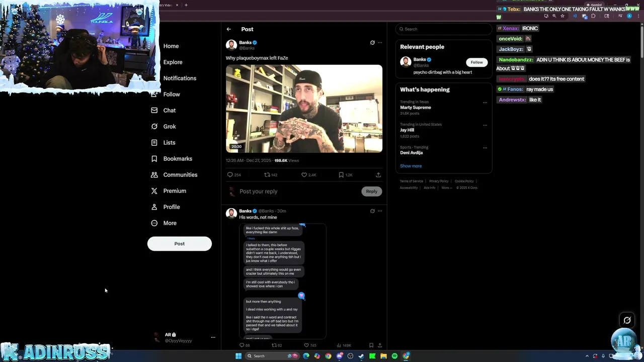Open Banks avatar on the main post
644x362 pixels.
(231, 45)
